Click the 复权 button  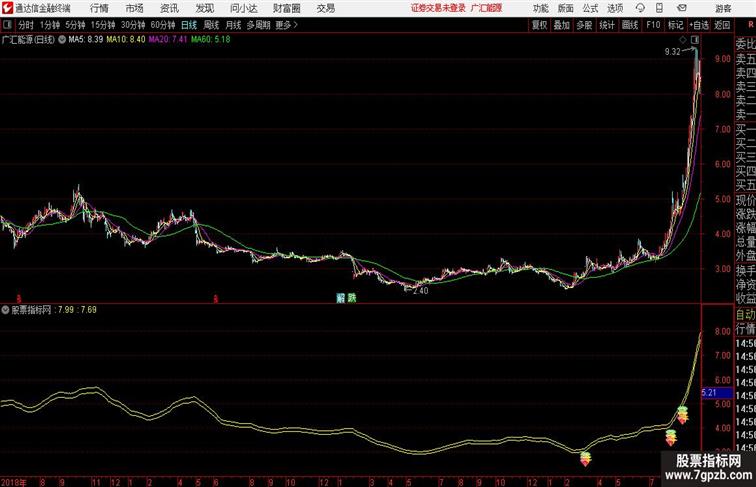540,25
